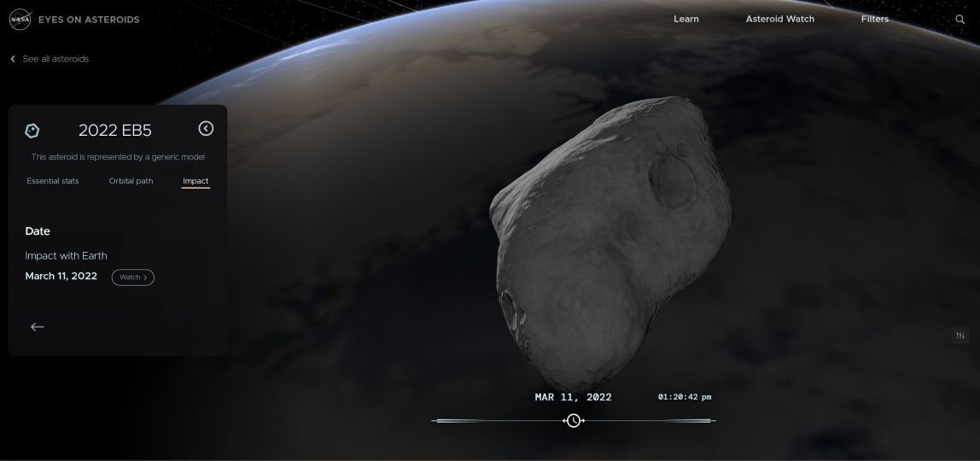Select the Impact tab
Viewport: 980px width, 461px height.
(195, 181)
